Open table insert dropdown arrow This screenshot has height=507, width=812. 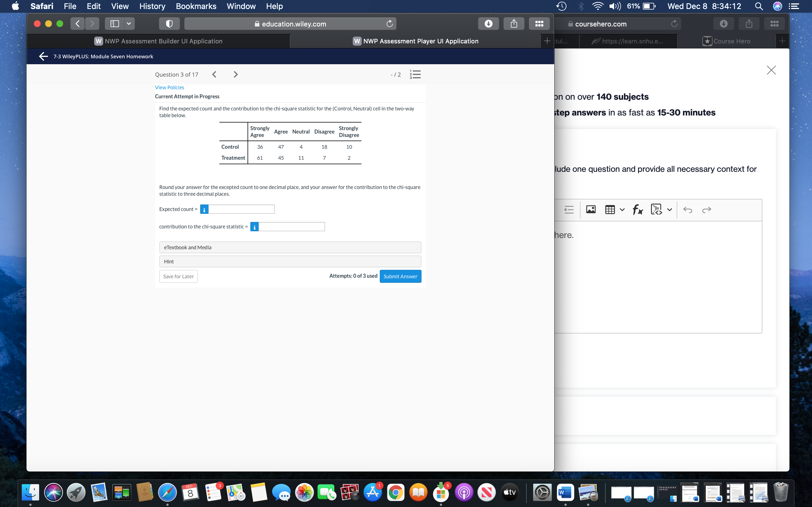pyautogui.click(x=622, y=210)
